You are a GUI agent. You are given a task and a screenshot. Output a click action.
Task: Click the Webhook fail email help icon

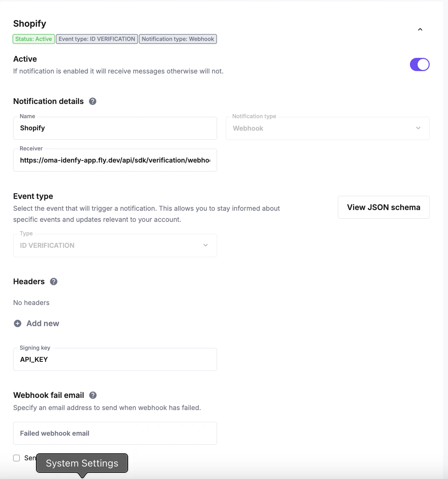(92, 395)
